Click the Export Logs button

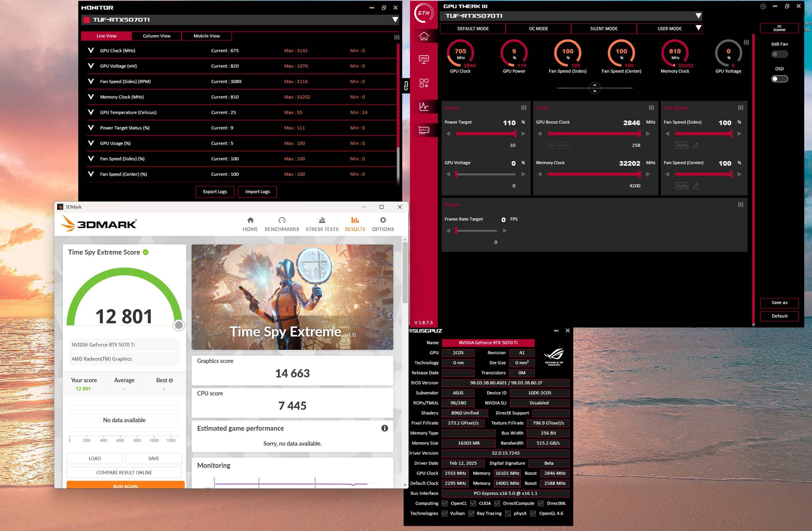(x=215, y=192)
